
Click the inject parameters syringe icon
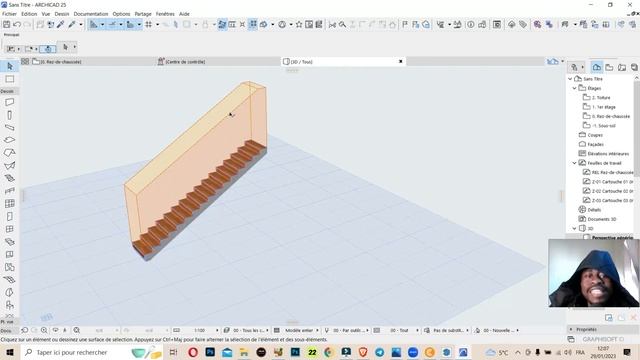tap(72, 25)
